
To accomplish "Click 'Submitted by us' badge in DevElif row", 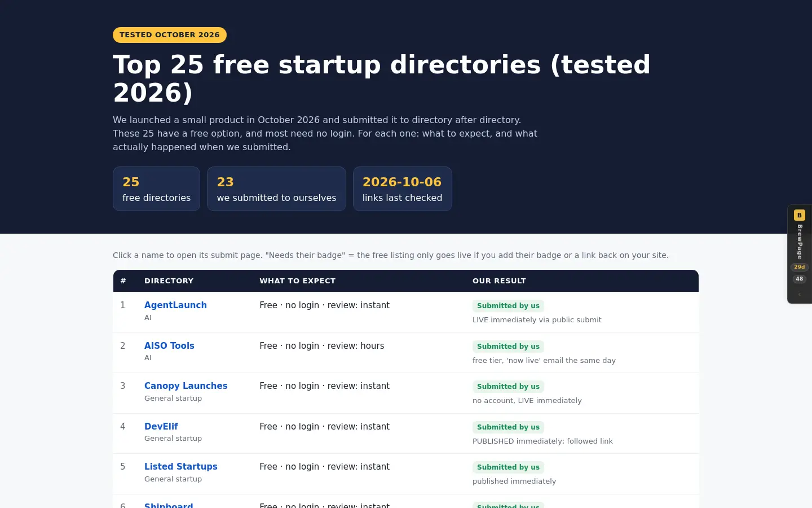I will (508, 427).
